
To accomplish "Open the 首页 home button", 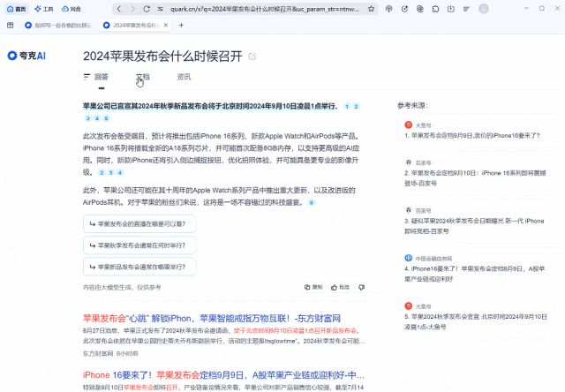I will tap(17, 9).
